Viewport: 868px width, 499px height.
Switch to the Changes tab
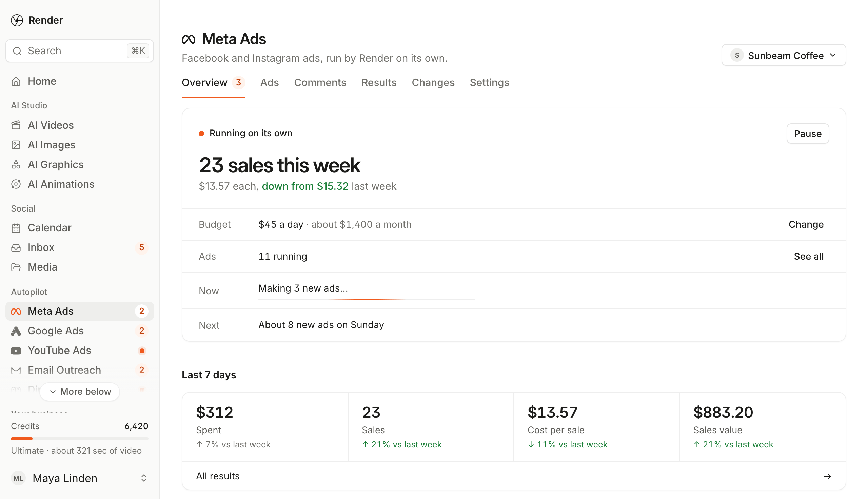433,83
